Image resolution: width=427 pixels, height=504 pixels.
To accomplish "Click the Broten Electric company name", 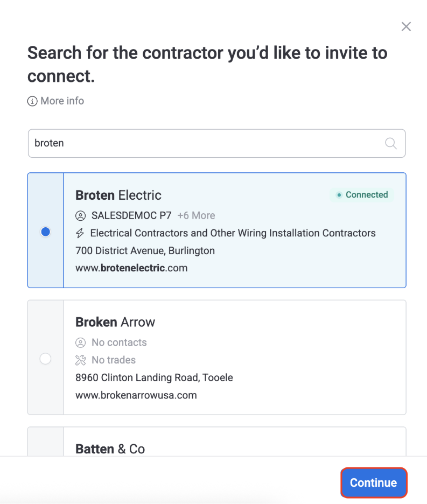I will click(x=118, y=195).
